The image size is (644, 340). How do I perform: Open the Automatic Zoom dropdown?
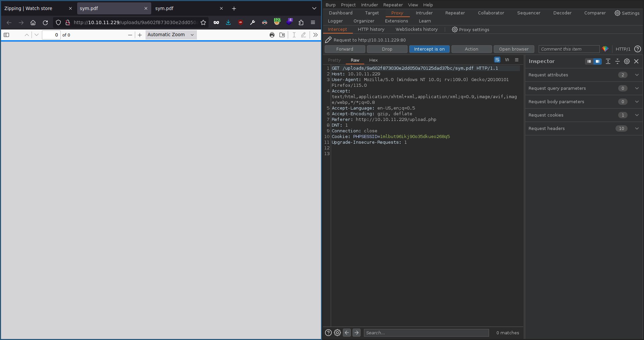171,35
